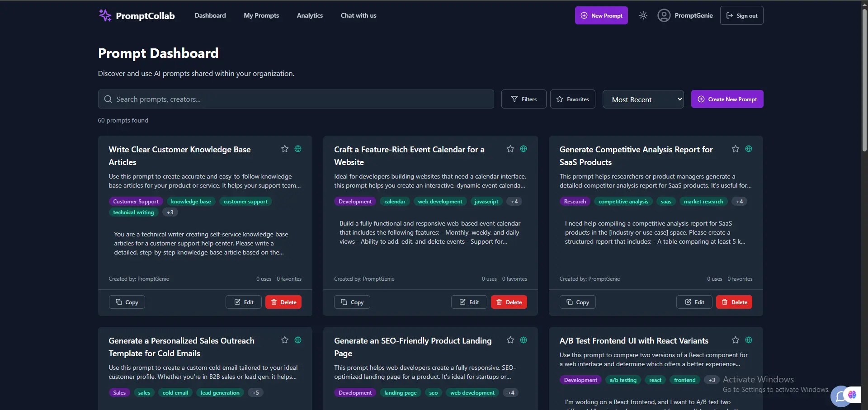Copy the Event Calendar prompt
Image resolution: width=868 pixels, height=410 pixels.
(x=352, y=302)
